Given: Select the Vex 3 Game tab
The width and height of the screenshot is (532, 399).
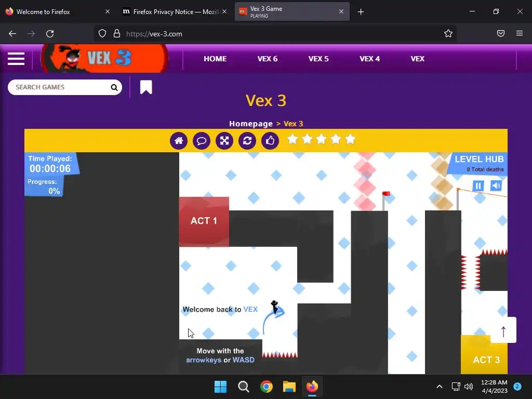Looking at the screenshot, I should point(292,12).
